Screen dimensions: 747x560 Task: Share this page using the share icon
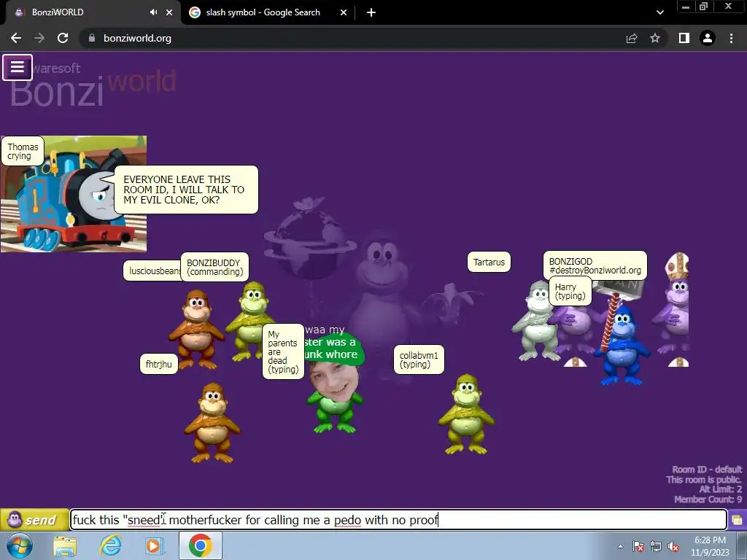pyautogui.click(x=632, y=38)
